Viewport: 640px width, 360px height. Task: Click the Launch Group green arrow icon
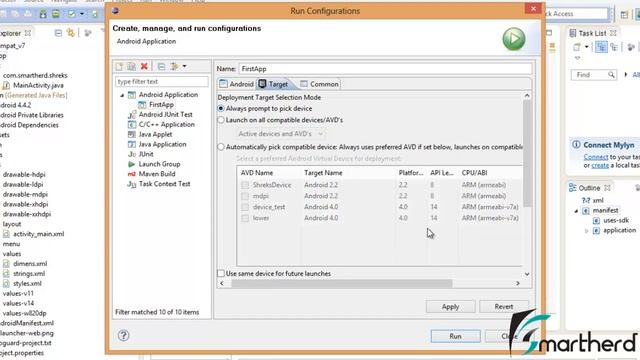tap(131, 164)
